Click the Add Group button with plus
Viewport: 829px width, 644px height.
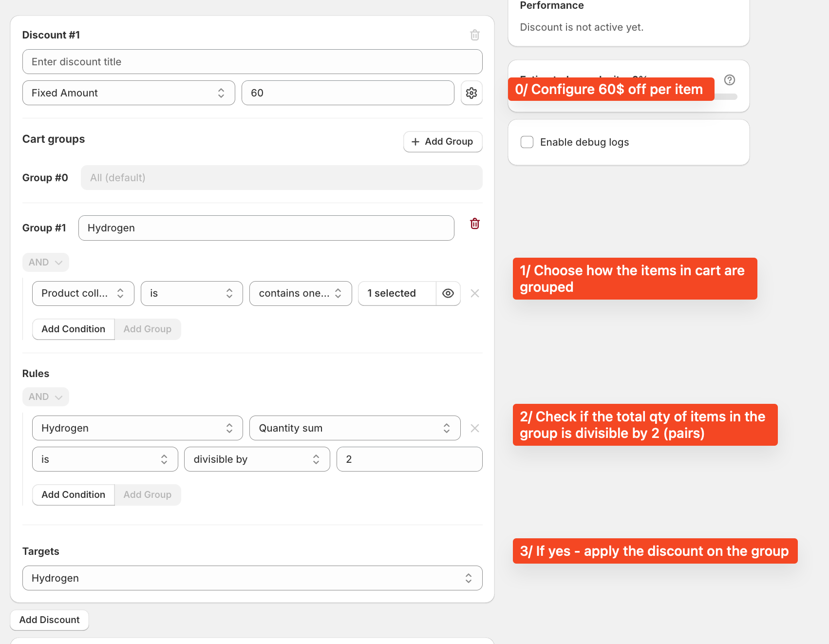[442, 142]
